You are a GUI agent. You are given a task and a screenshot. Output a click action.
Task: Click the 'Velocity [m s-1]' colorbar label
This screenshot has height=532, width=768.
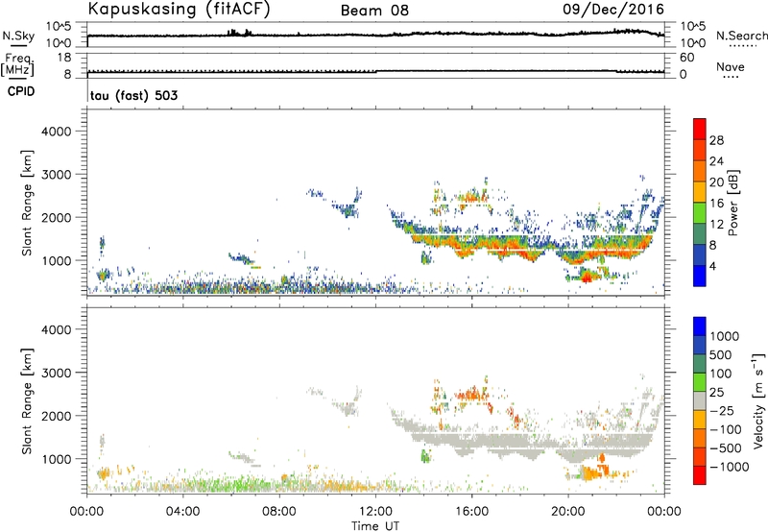[x=758, y=400]
